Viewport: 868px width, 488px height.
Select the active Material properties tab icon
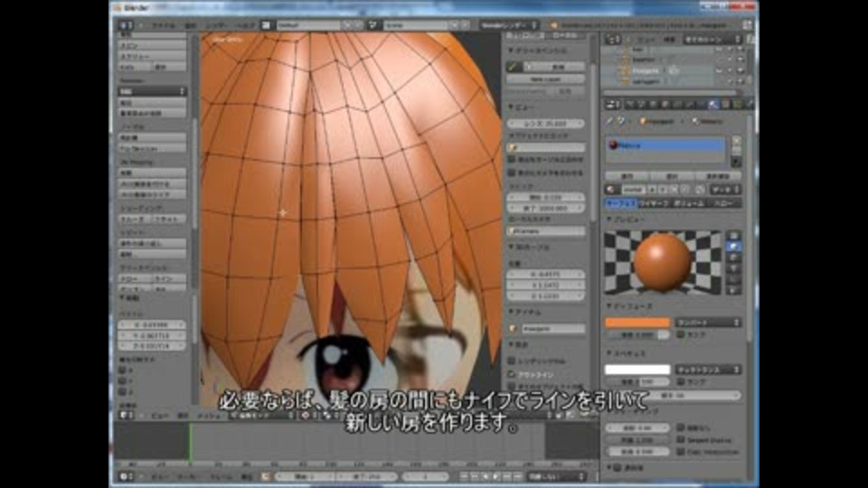coord(714,104)
